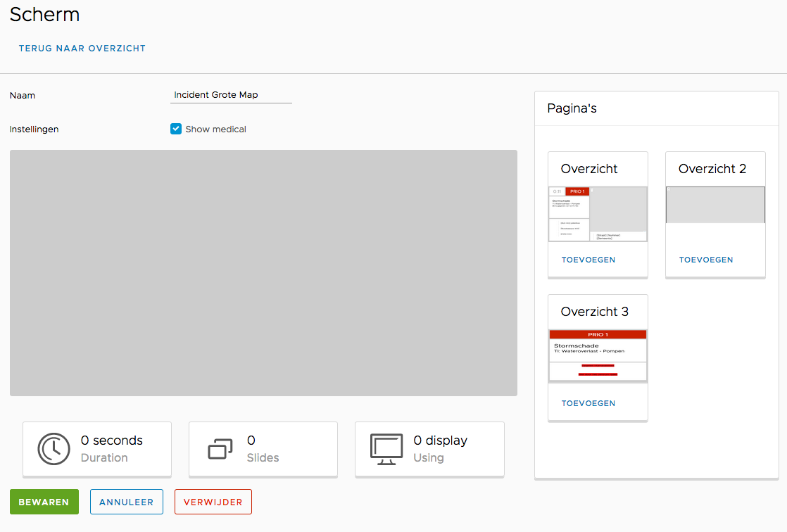Delete the screen using Verwijder
Viewport: 787px width, 532px height.
point(213,502)
